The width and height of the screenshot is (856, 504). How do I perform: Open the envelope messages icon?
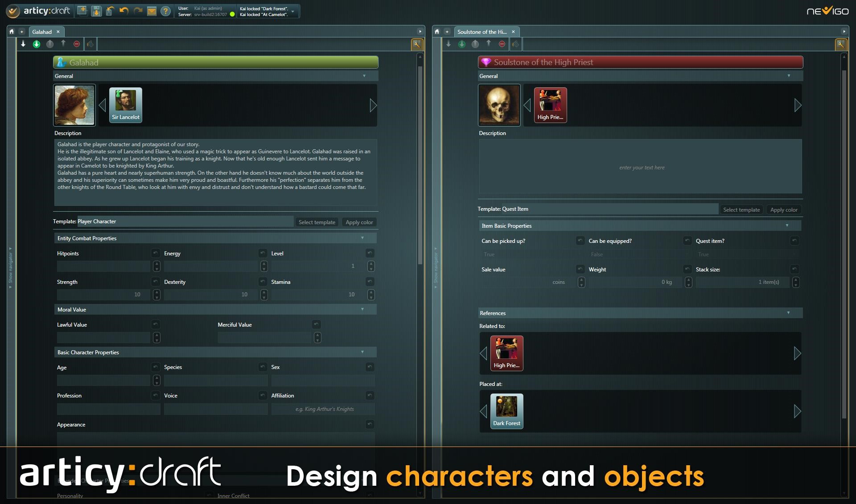pyautogui.click(x=152, y=11)
